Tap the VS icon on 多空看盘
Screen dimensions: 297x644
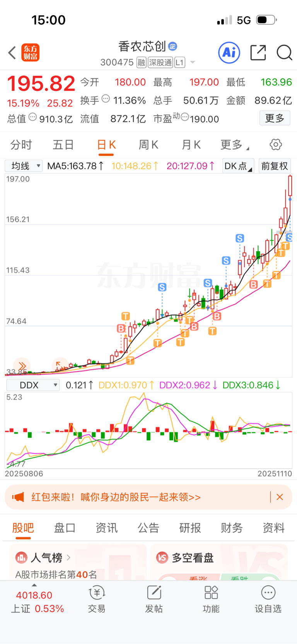pyautogui.click(x=162, y=558)
